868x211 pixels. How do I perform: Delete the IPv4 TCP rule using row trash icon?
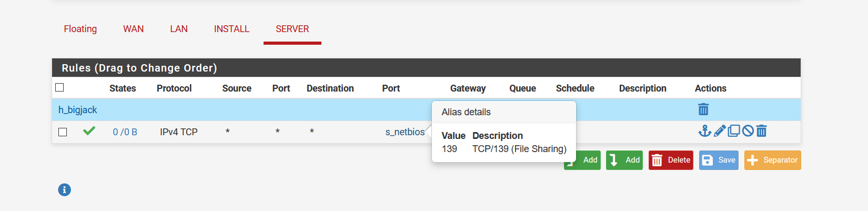point(761,131)
